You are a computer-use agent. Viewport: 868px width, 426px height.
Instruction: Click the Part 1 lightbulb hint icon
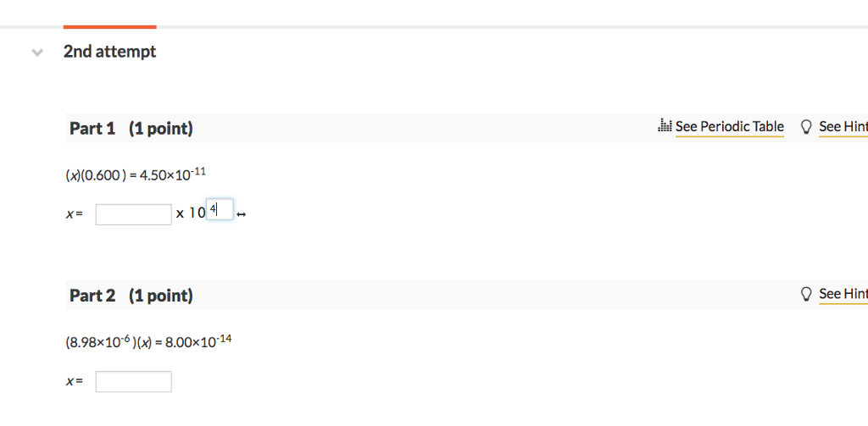pyautogui.click(x=806, y=127)
